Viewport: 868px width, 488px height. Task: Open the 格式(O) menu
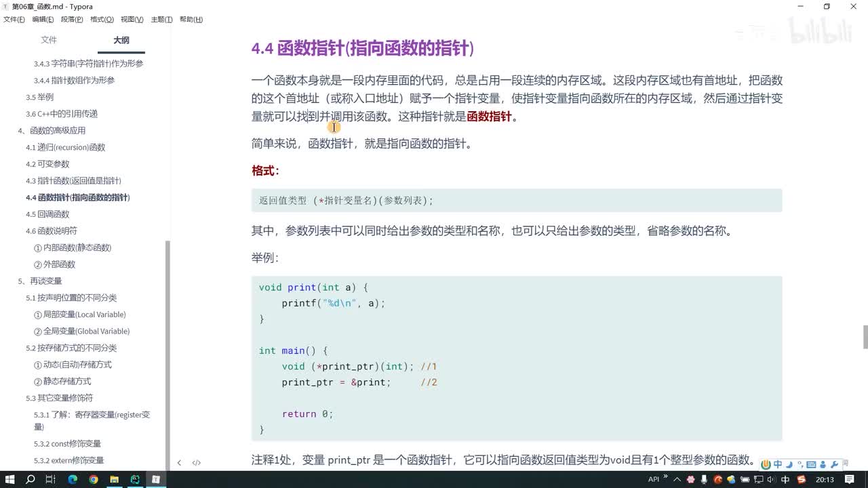point(102,20)
